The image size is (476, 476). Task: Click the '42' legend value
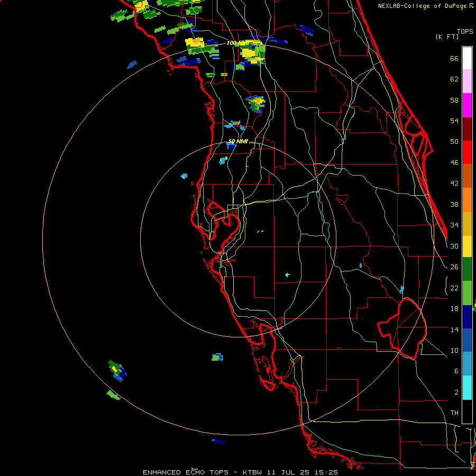(x=454, y=184)
